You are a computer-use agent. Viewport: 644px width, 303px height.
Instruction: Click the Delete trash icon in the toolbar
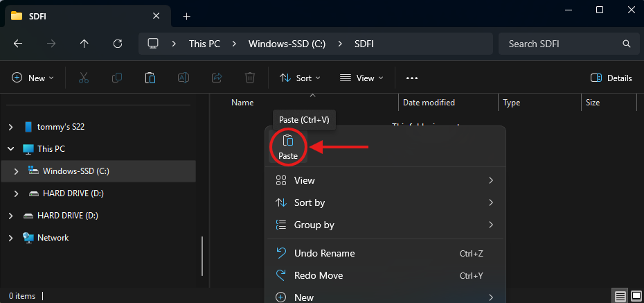click(250, 78)
